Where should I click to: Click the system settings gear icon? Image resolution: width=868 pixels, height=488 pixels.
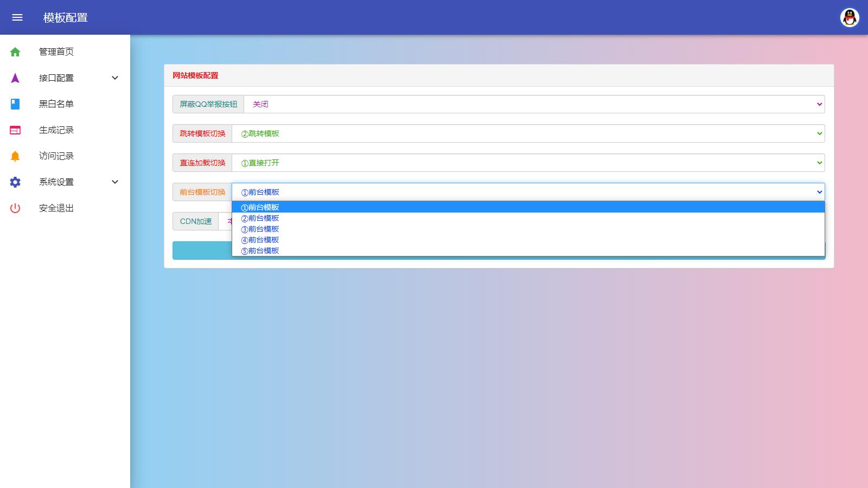15,182
